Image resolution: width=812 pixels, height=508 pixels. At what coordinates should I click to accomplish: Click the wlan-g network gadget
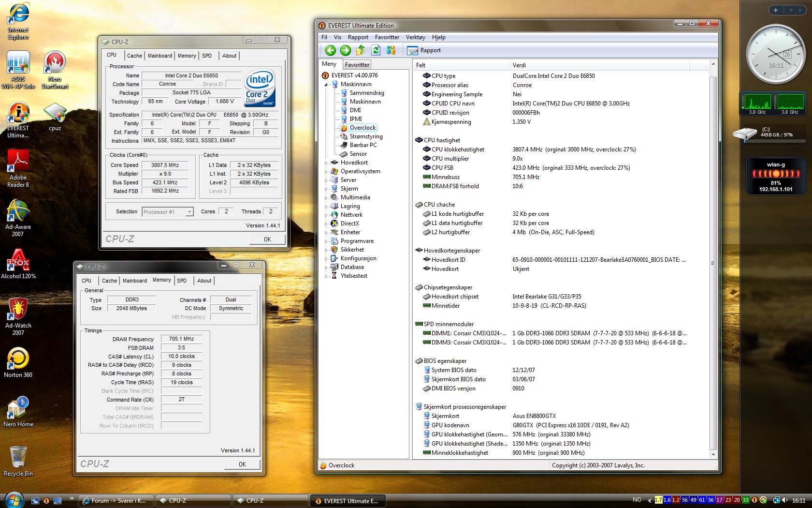[776, 175]
